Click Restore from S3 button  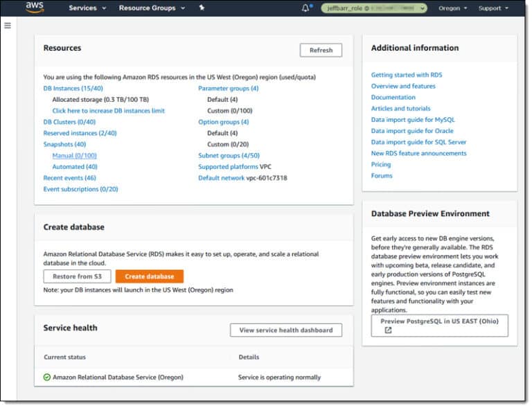77,276
